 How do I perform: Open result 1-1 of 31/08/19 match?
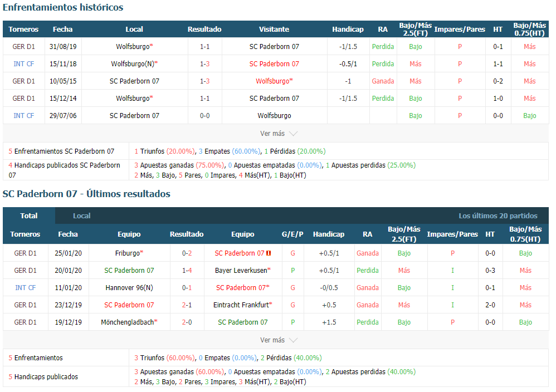[204, 46]
